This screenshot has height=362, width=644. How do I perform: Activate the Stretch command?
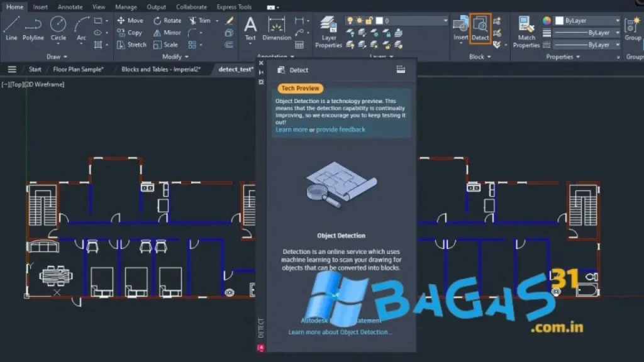coord(131,45)
